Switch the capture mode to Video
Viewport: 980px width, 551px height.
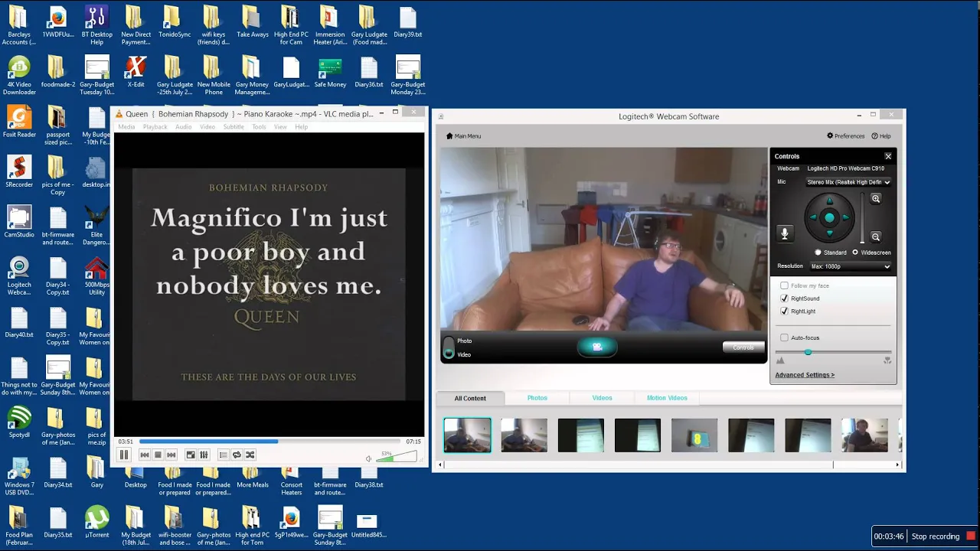click(464, 354)
